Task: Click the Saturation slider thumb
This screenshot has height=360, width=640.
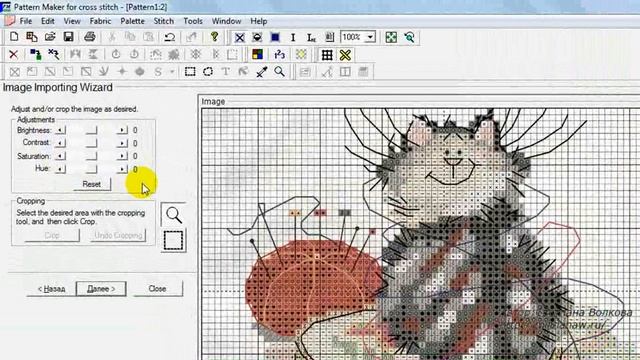Action: pos(92,156)
